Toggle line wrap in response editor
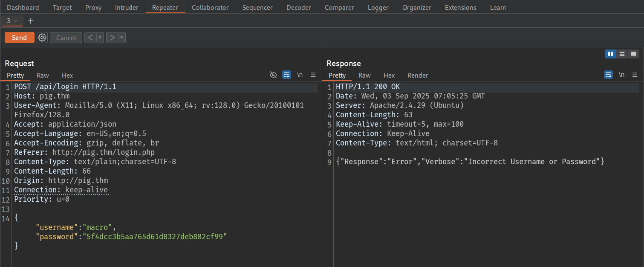The width and height of the screenshot is (644, 267). 608,75
